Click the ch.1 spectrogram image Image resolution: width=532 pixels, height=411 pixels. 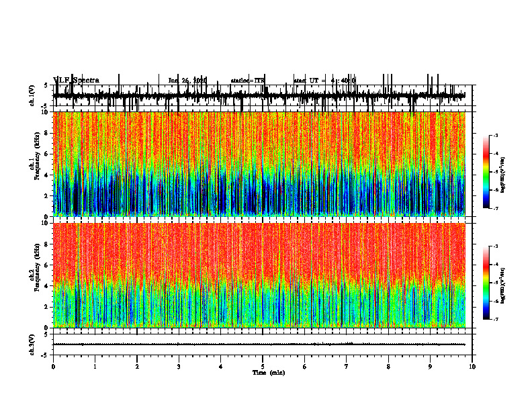click(259, 164)
